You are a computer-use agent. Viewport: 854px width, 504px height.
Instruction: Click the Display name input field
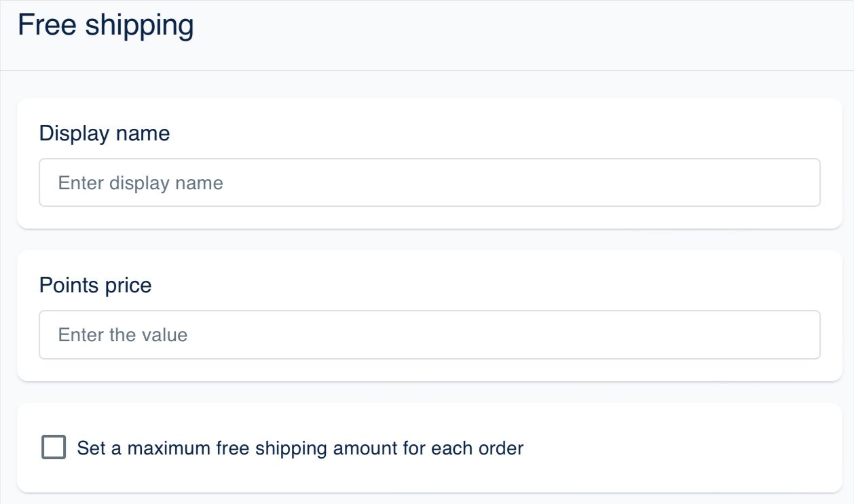pos(429,182)
